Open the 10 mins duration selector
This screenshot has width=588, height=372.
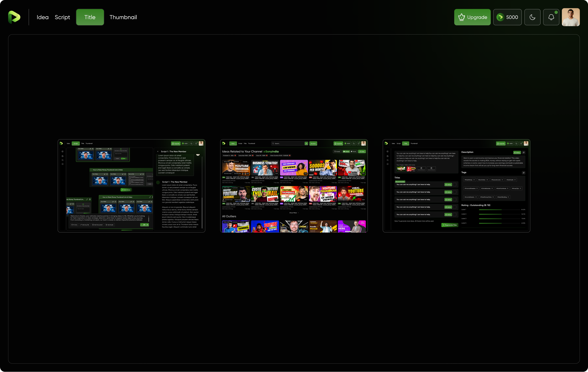(x=74, y=225)
